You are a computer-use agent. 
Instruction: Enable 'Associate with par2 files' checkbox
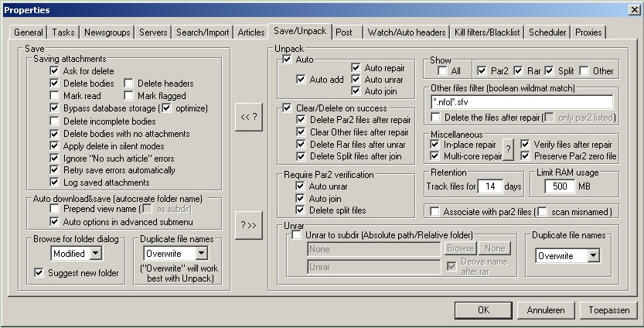tap(434, 211)
